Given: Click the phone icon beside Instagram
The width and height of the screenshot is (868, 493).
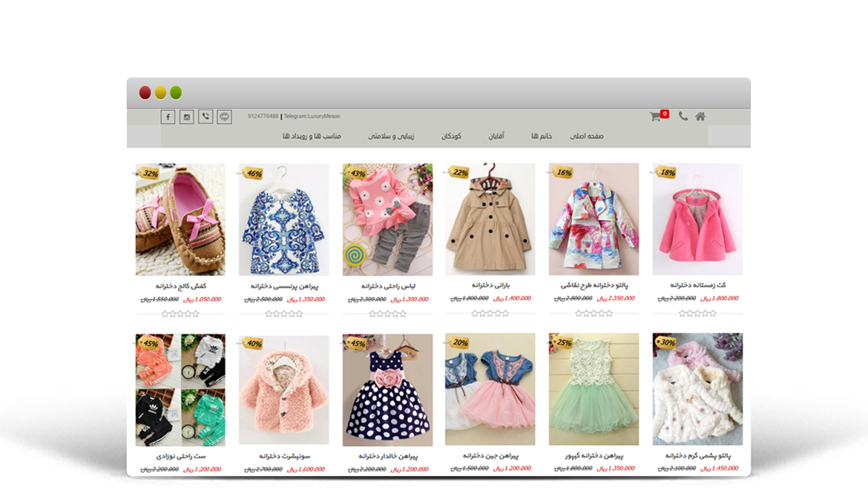Looking at the screenshot, I should [x=206, y=116].
